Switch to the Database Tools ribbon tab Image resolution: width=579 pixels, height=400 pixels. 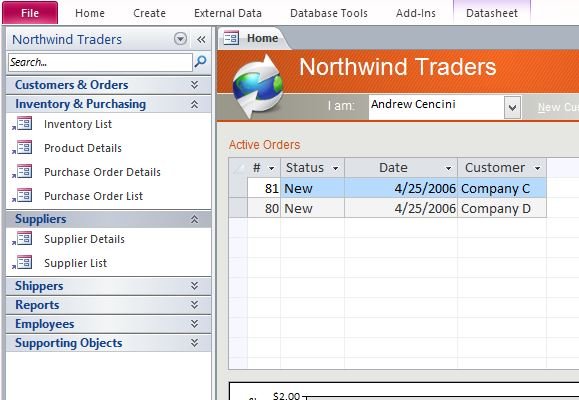(329, 13)
